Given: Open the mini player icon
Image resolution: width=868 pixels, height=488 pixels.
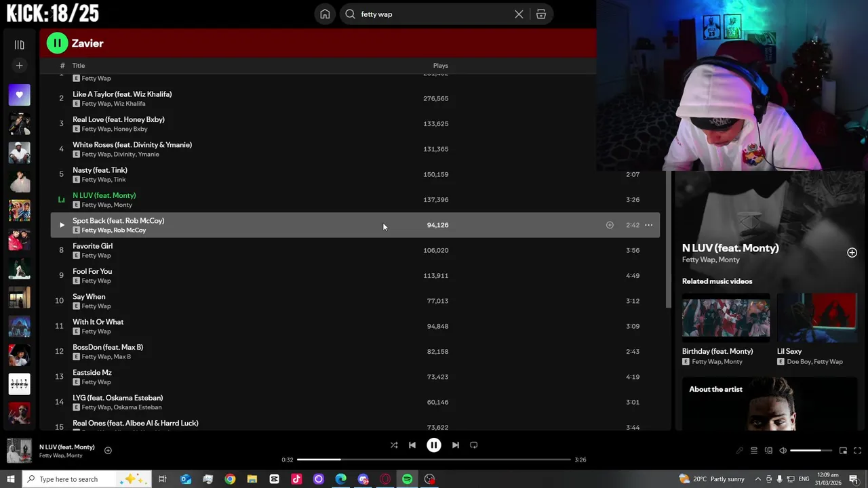Looking at the screenshot, I should tap(843, 451).
